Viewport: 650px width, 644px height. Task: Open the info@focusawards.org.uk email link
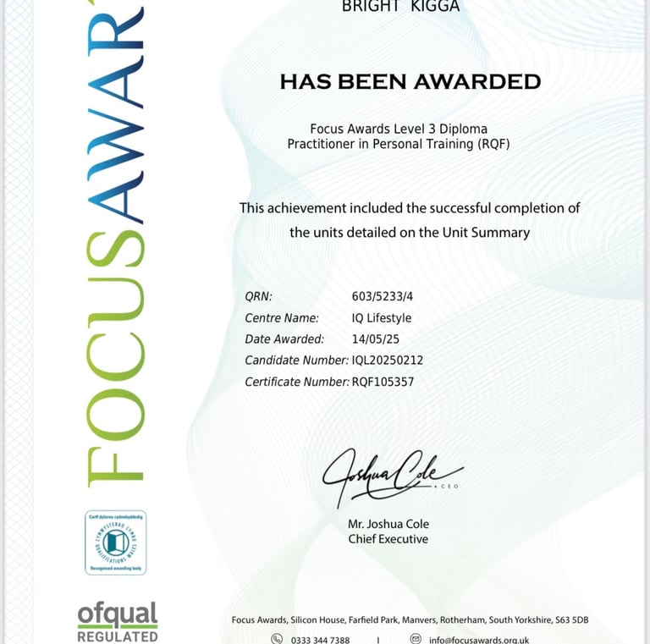tap(479, 640)
